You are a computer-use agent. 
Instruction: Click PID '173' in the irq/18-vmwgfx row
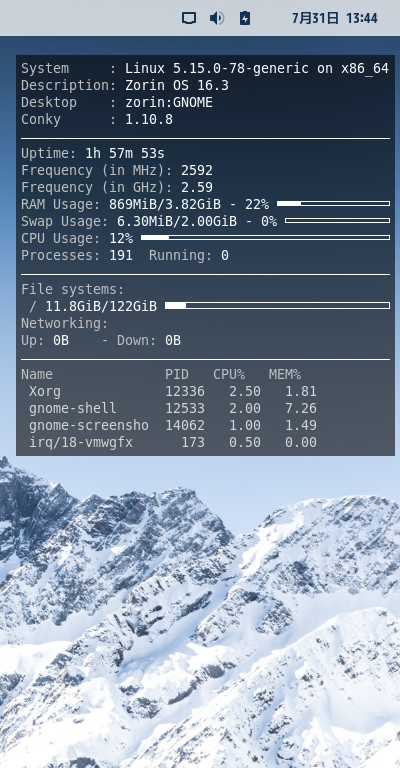tap(193, 443)
